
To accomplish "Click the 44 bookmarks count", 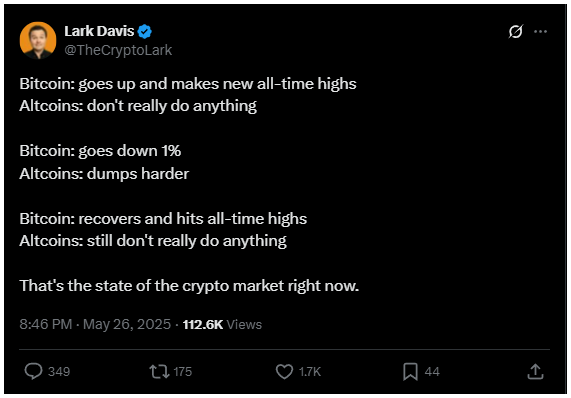I will (x=432, y=372).
